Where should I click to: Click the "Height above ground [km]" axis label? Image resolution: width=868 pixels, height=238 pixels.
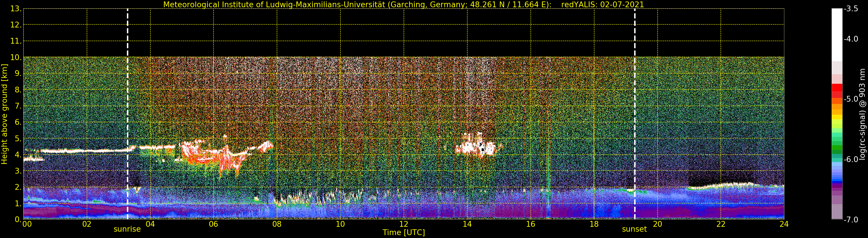point(4,114)
